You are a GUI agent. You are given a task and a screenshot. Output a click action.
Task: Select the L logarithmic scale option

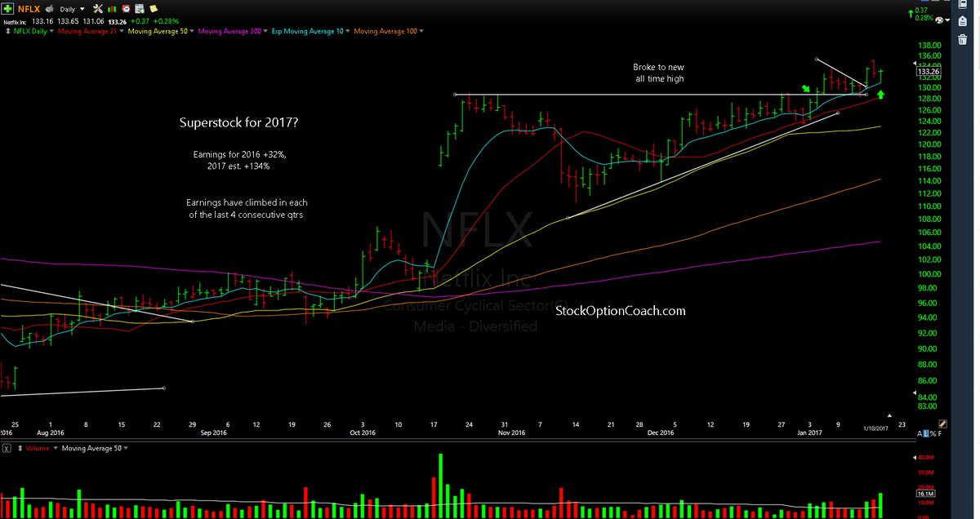click(x=926, y=434)
